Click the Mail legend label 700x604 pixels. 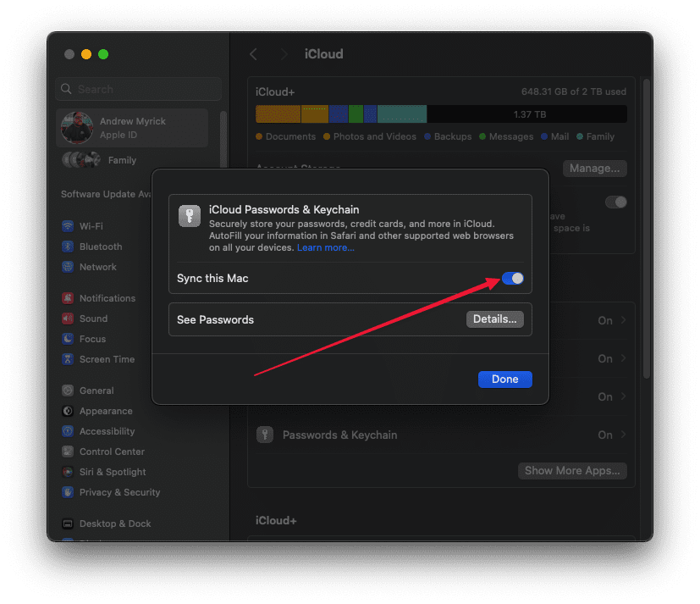click(559, 136)
